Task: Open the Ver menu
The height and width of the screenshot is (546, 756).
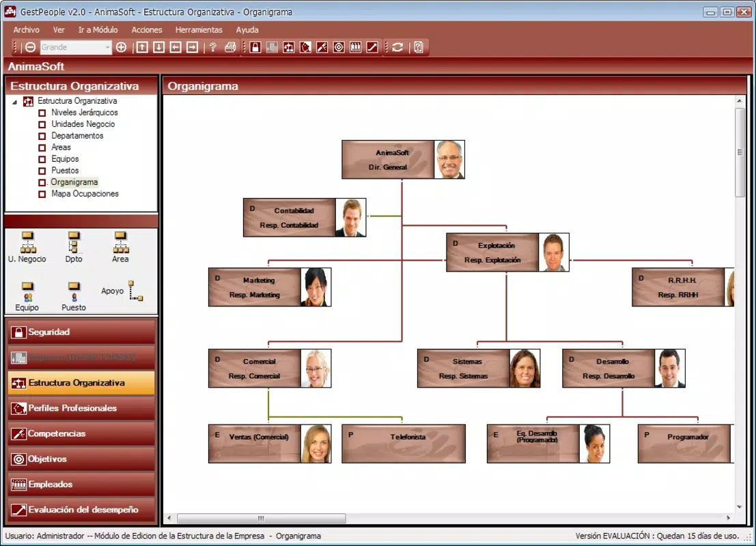Action: pos(59,30)
